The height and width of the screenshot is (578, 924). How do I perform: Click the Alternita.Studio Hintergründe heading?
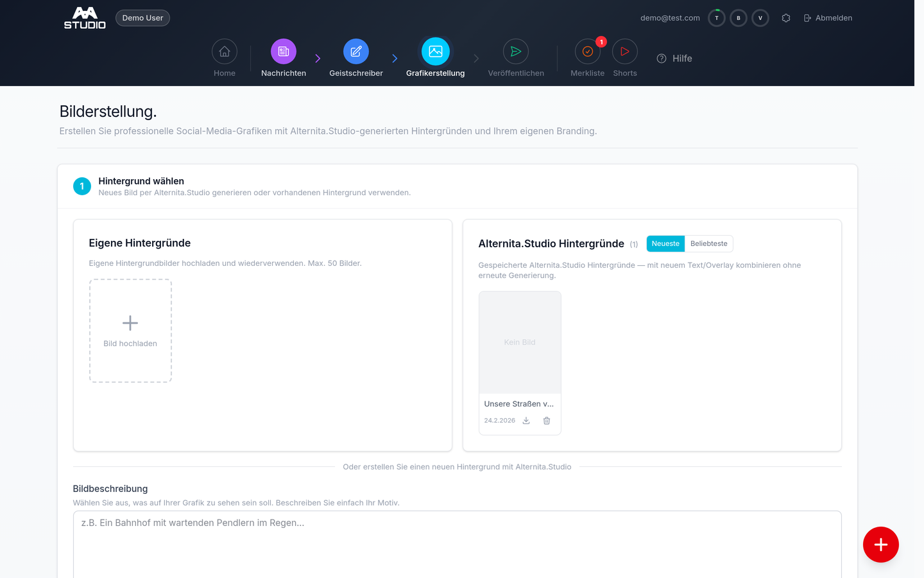click(x=551, y=244)
